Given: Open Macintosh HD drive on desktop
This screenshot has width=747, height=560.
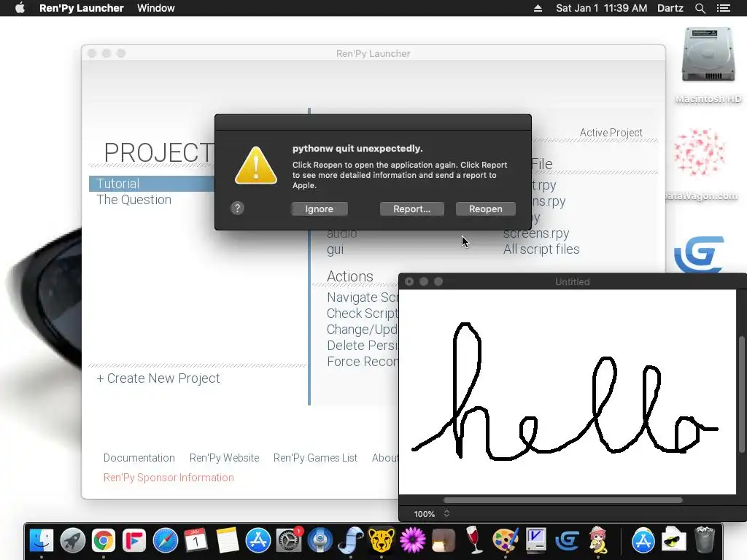Looking at the screenshot, I should point(708,55).
